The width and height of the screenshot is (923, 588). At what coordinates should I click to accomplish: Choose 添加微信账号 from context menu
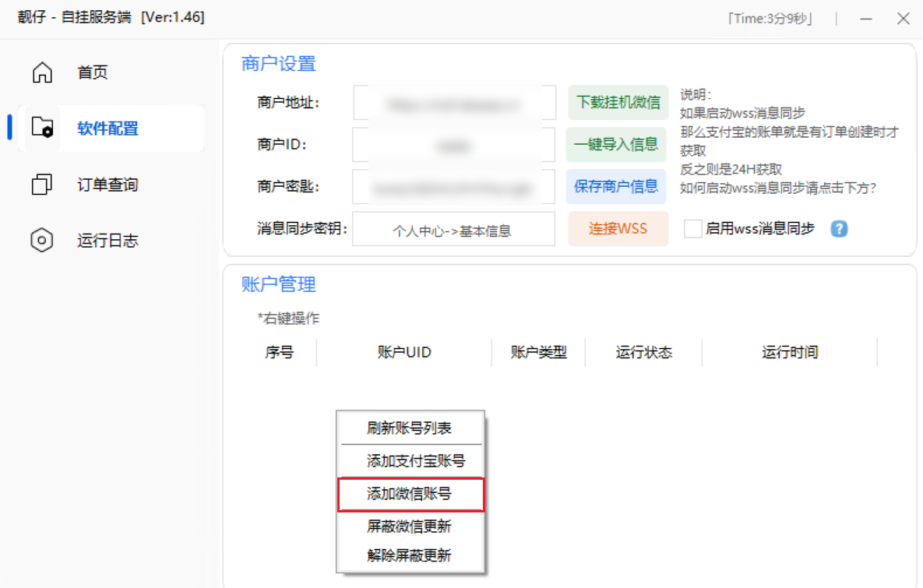[410, 494]
